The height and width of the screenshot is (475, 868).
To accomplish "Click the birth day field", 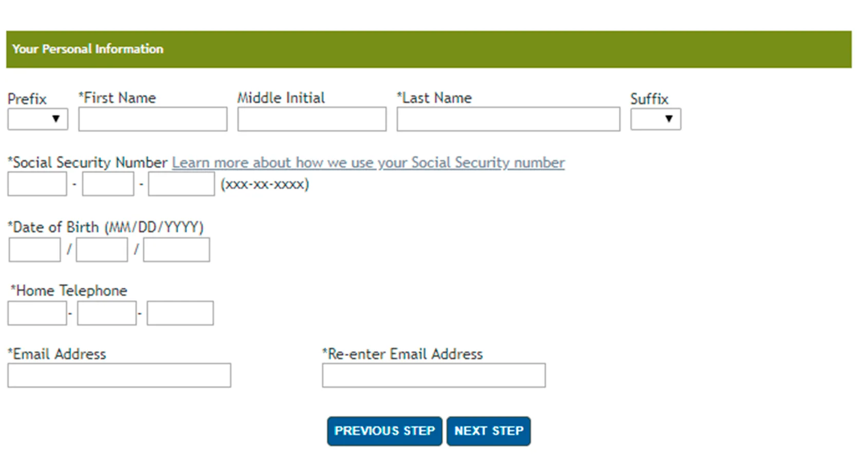I will pos(102,250).
